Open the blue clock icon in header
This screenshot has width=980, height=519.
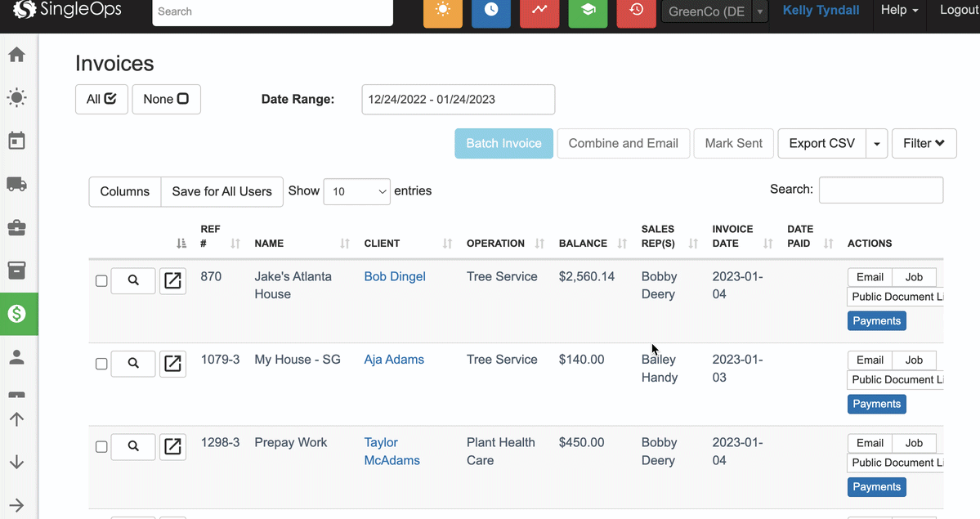(x=490, y=11)
